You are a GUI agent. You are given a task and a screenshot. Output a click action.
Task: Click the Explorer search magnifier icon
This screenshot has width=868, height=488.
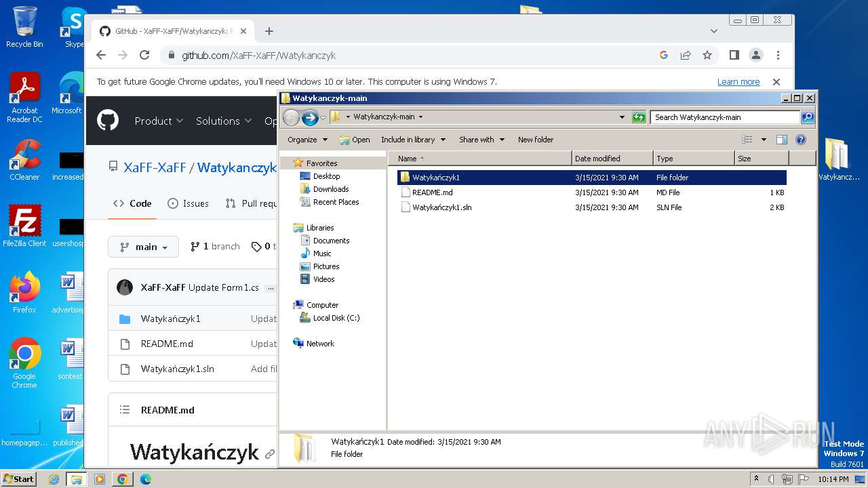(808, 117)
